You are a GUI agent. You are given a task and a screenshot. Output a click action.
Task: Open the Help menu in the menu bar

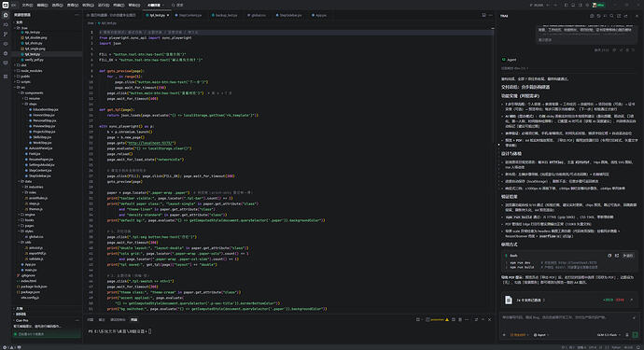coord(133,5)
